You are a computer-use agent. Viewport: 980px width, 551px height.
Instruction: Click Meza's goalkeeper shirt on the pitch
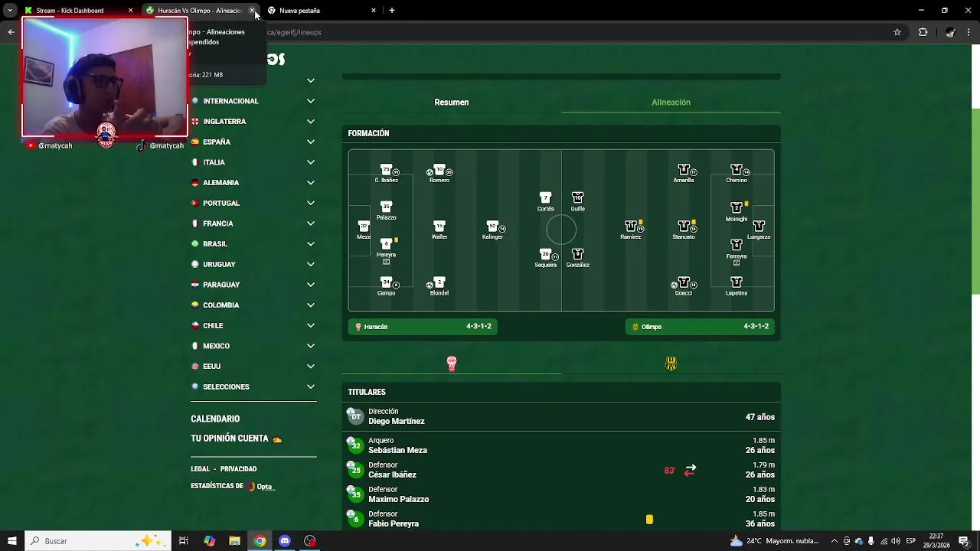[364, 227]
